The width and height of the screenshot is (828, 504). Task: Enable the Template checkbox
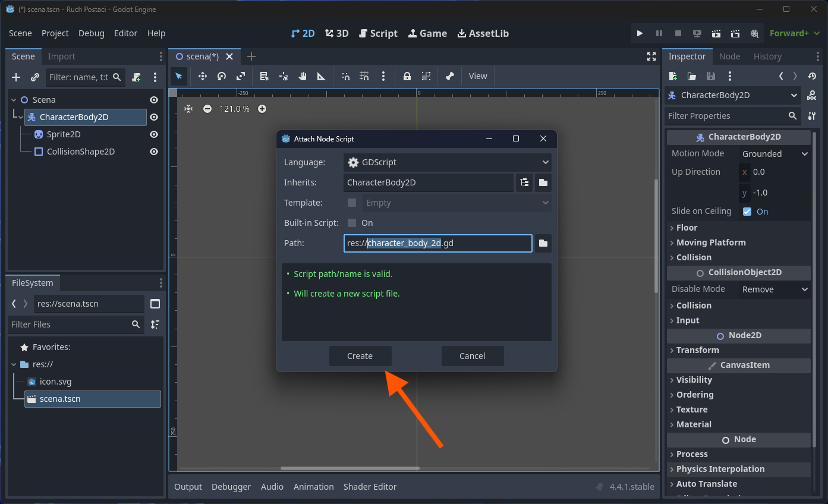[x=352, y=203]
